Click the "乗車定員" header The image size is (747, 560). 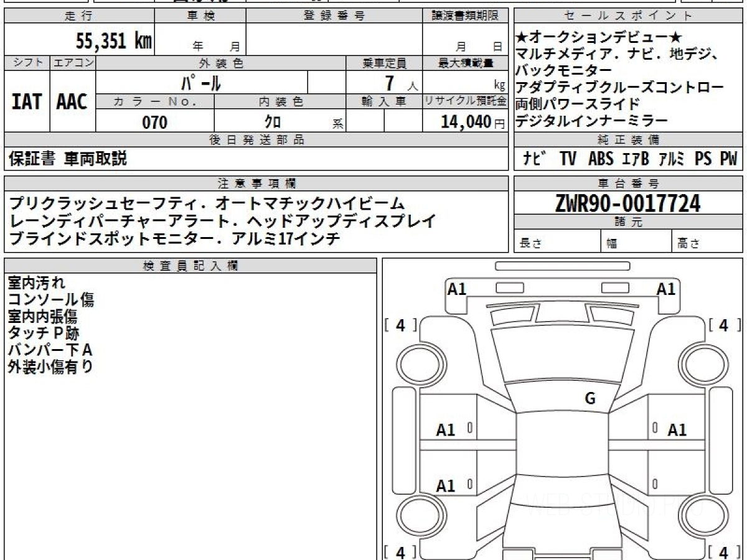pyautogui.click(x=384, y=63)
